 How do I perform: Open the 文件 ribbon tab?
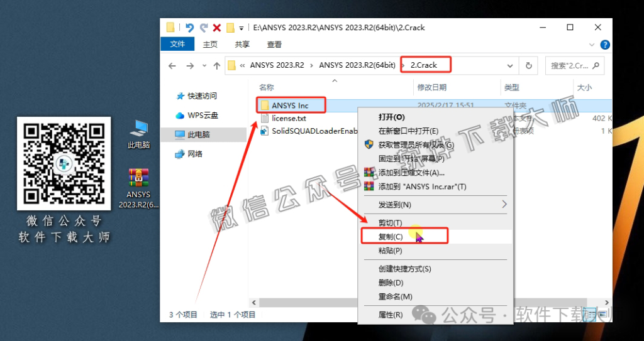tap(177, 45)
